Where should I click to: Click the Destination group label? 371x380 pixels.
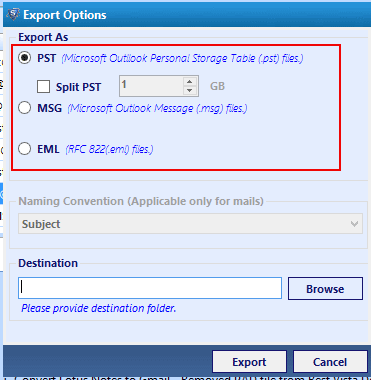click(x=48, y=263)
